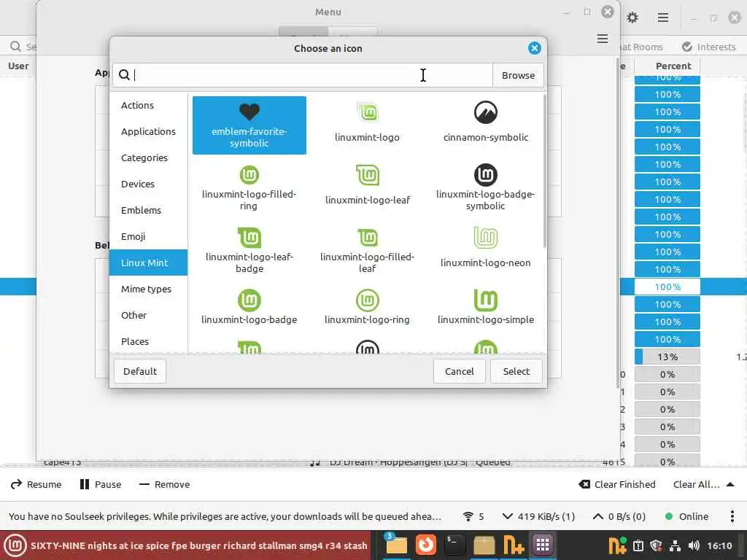Image resolution: width=747 pixels, height=560 pixels.
Task: Open the Menu window hamburger menu
Action: tap(602, 39)
